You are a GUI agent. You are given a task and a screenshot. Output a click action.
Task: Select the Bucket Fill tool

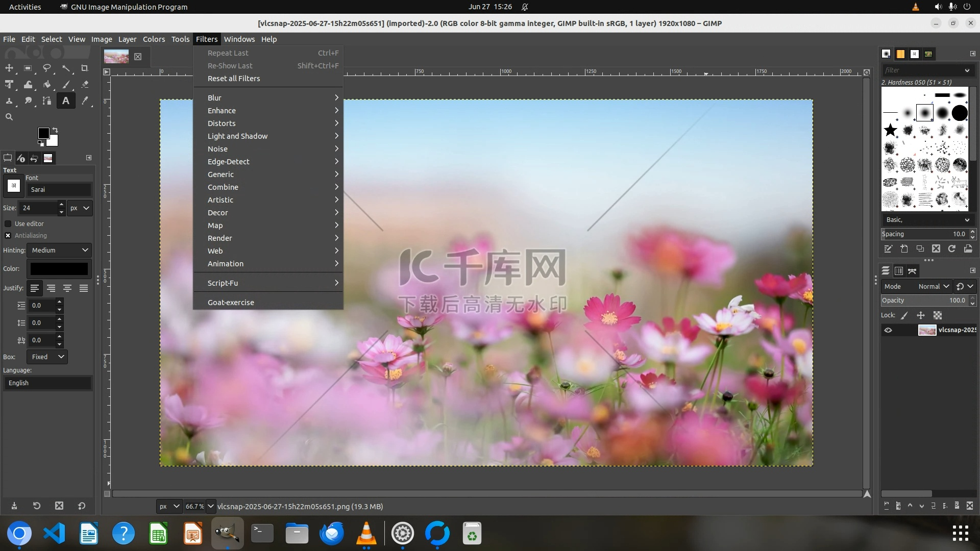(47, 85)
